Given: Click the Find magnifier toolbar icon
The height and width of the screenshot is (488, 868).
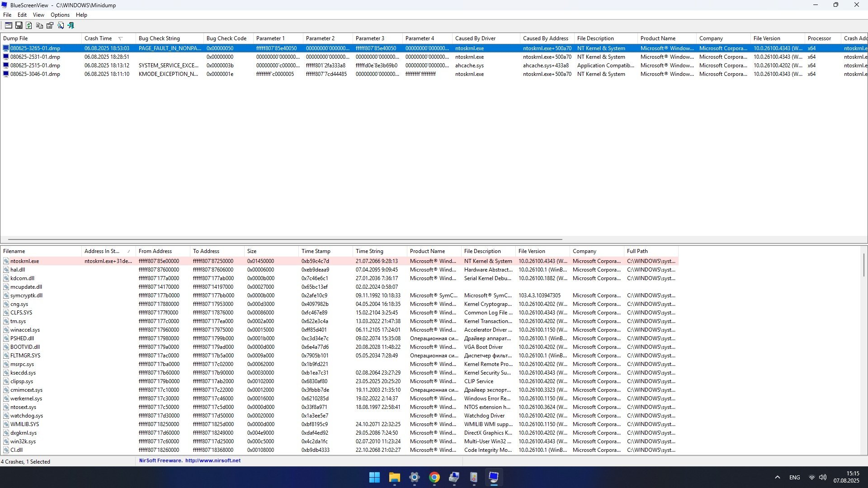Looking at the screenshot, I should point(60,26).
